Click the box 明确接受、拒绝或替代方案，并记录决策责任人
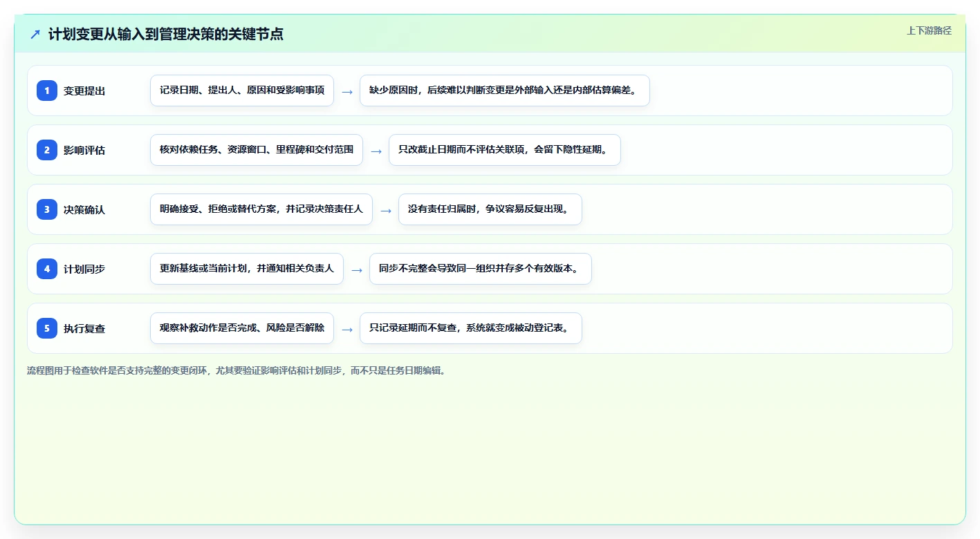 (x=261, y=209)
